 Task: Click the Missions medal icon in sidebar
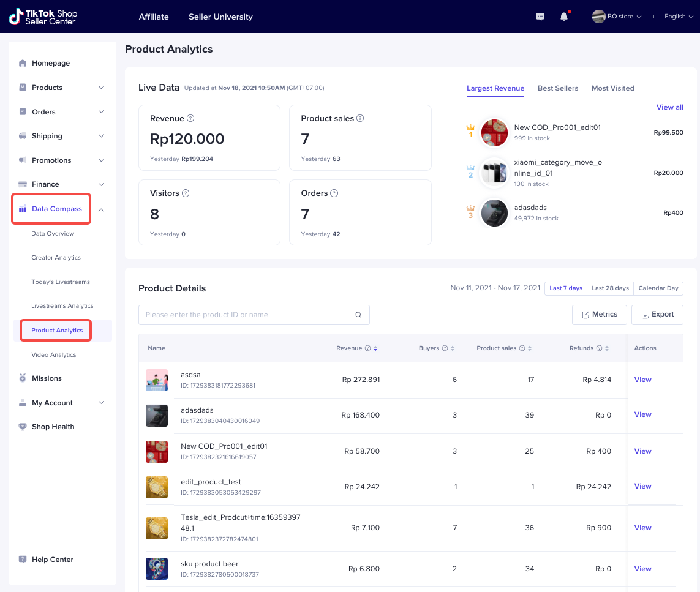click(23, 378)
